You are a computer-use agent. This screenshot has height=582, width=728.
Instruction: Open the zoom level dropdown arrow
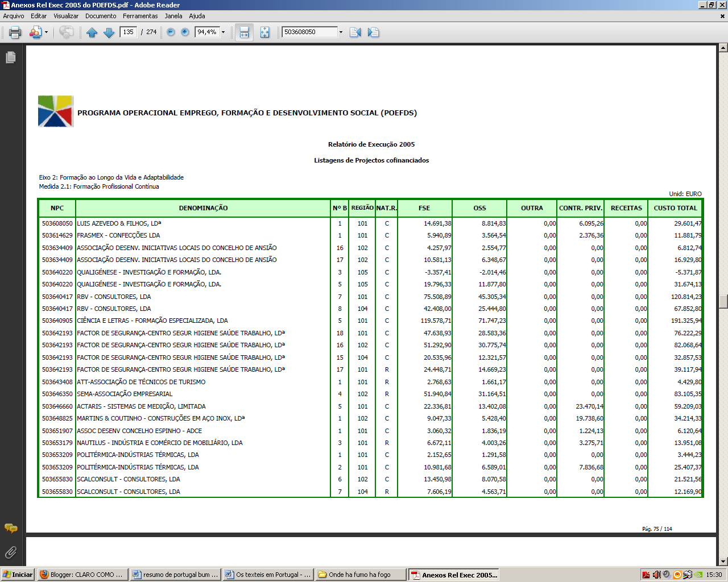coord(223,32)
